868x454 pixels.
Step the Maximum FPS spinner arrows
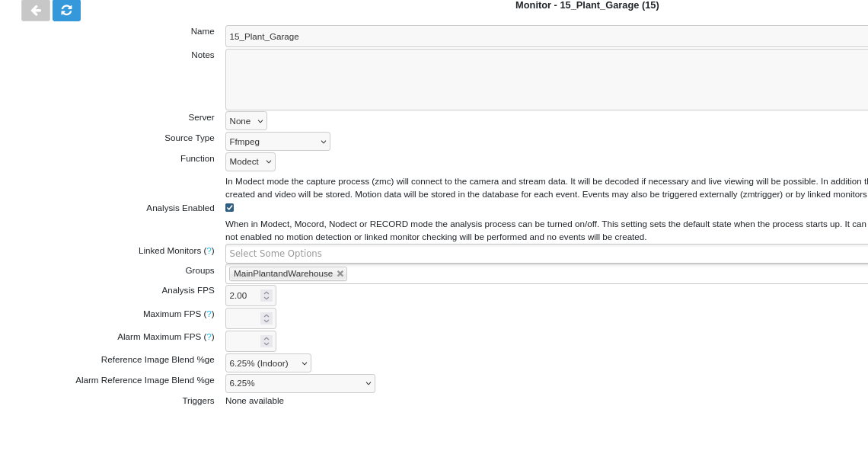click(266, 318)
